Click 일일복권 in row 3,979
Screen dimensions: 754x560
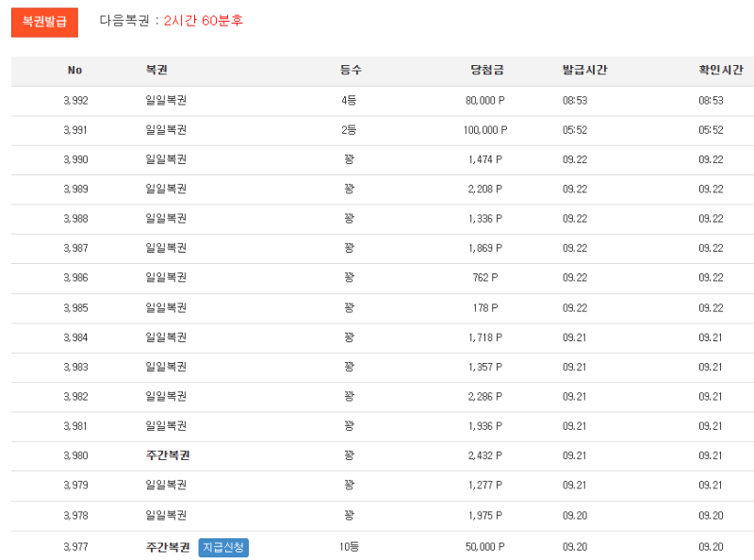[166, 485]
